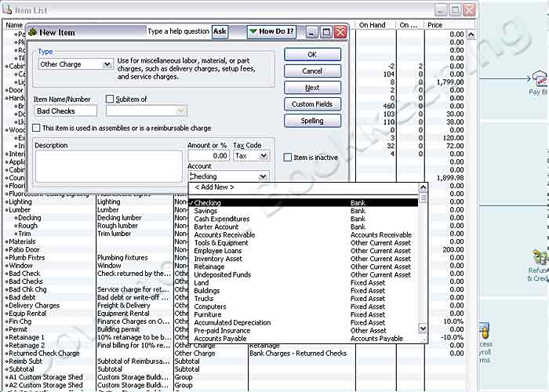Click the Item Name/Number field
Viewport: 549px width, 392px height.
tap(65, 111)
